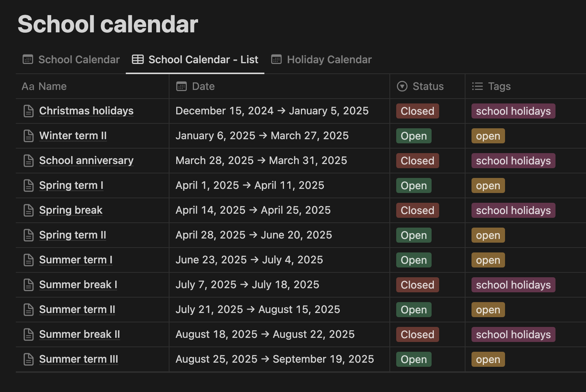Click the table icon of School Calendar - List tab

point(138,59)
